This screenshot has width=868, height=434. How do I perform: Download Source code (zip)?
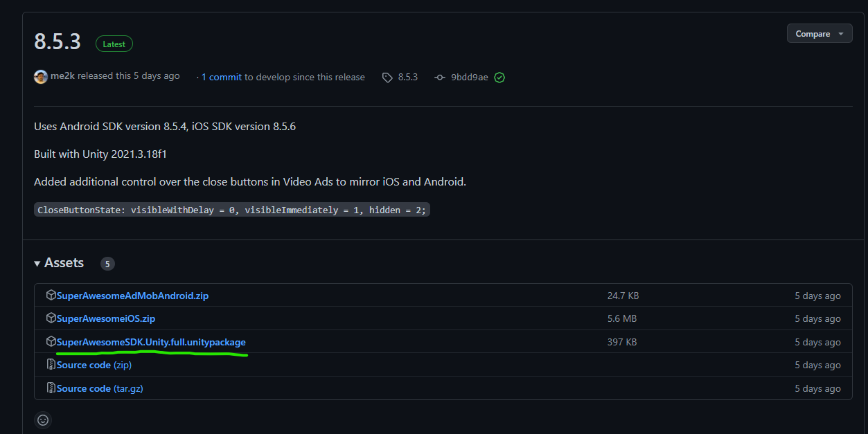click(x=94, y=365)
